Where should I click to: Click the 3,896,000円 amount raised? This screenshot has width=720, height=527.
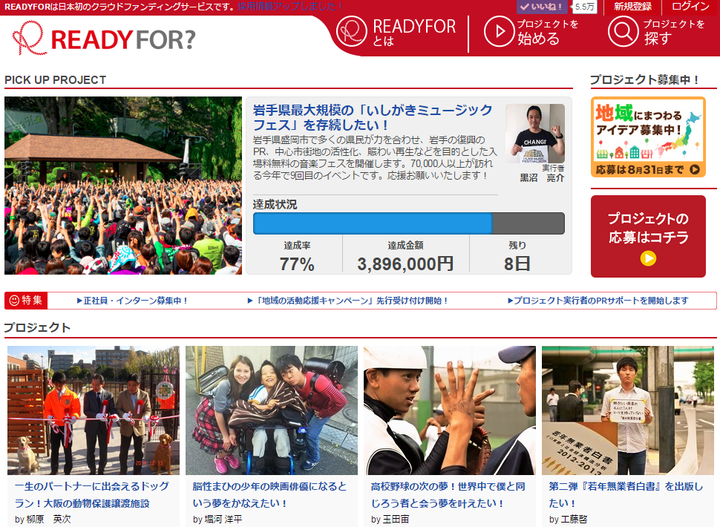[405, 264]
